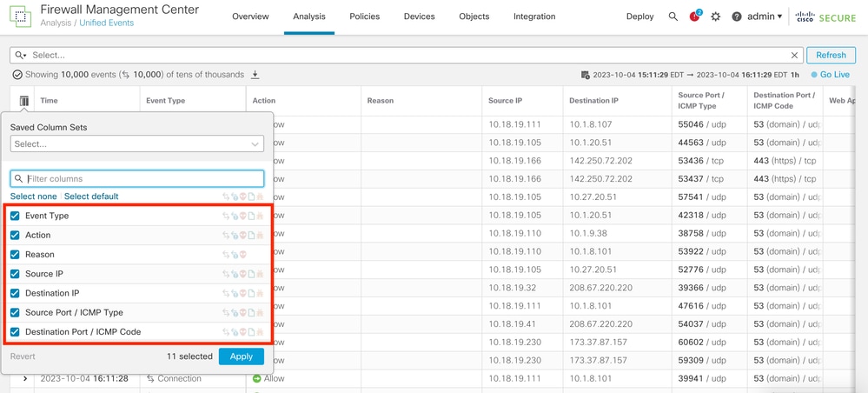Click the calendar time range icon

pos(585,74)
